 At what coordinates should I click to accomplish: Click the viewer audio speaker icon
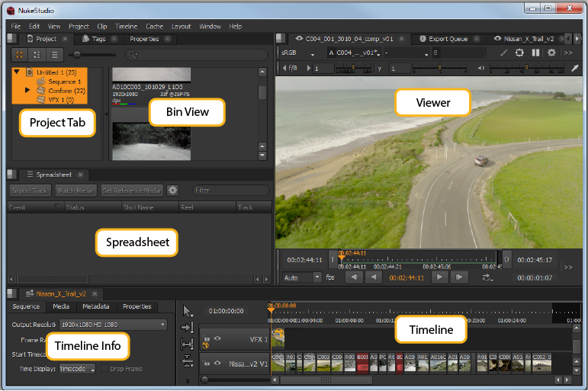(480, 69)
